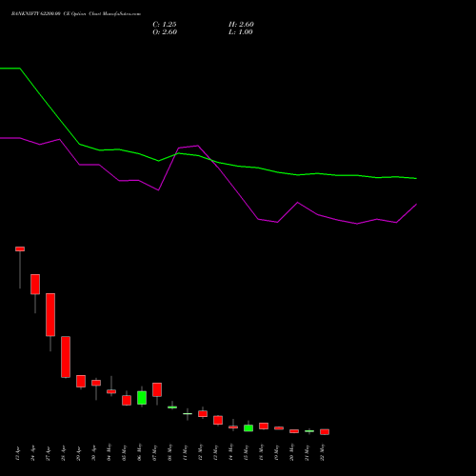Image resolution: width=476 pixels, height=476 pixels.
Task: Click the 04 May date label
Action: 109,452
